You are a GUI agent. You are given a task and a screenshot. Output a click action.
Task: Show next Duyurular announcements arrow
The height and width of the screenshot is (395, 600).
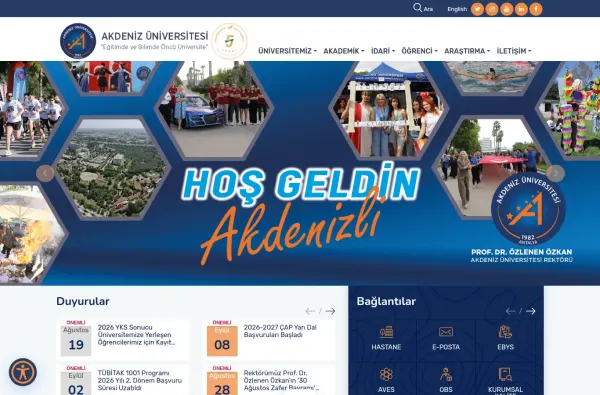[330, 311]
